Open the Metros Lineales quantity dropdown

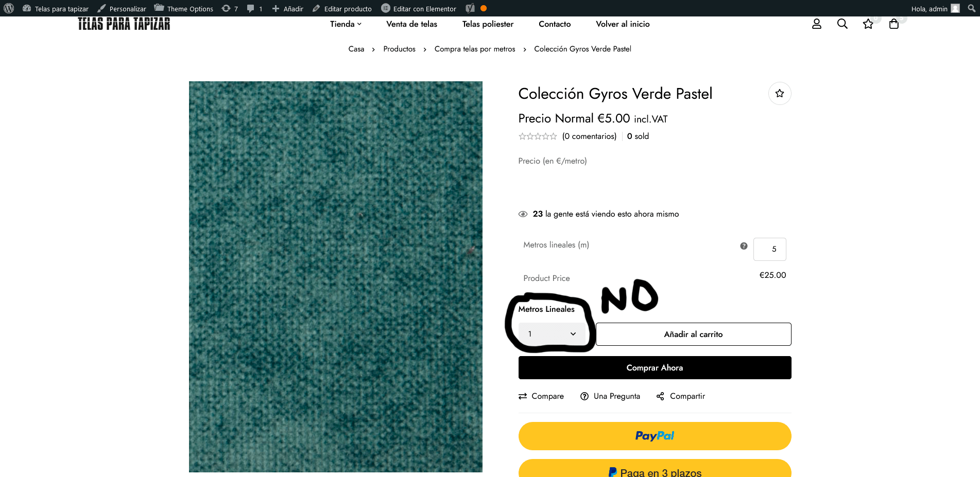pos(552,334)
